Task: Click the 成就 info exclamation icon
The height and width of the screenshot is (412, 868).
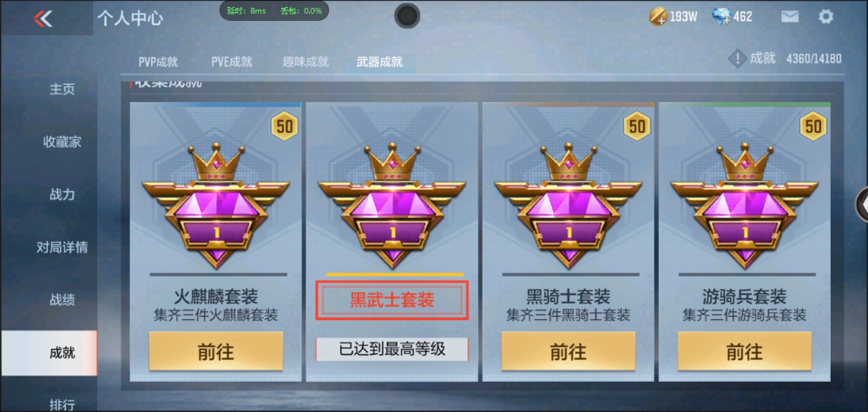Action: click(737, 59)
